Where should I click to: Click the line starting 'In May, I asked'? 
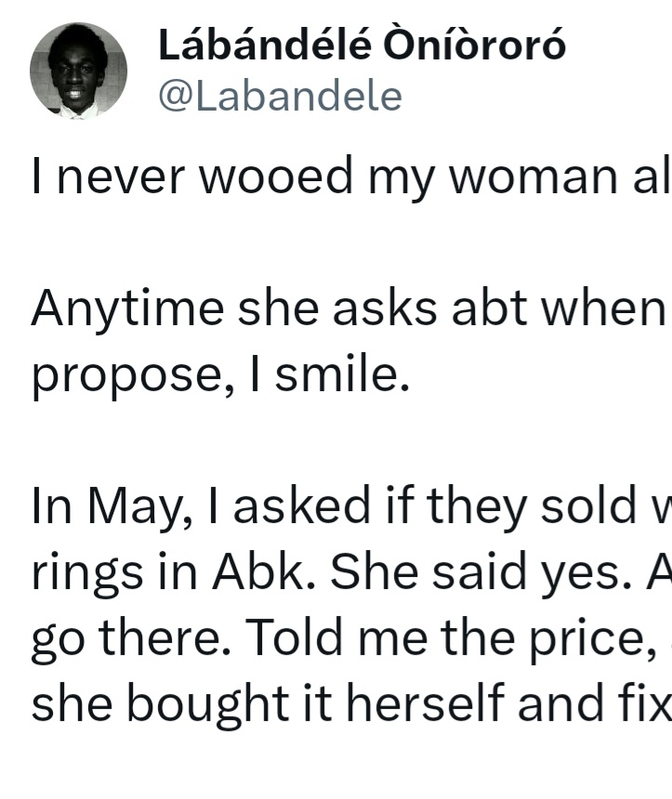(352, 506)
